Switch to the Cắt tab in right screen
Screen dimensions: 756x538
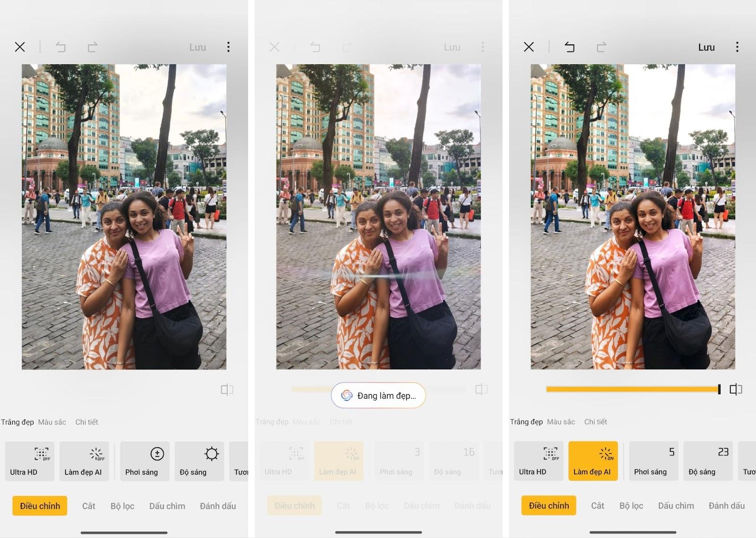pos(597,506)
